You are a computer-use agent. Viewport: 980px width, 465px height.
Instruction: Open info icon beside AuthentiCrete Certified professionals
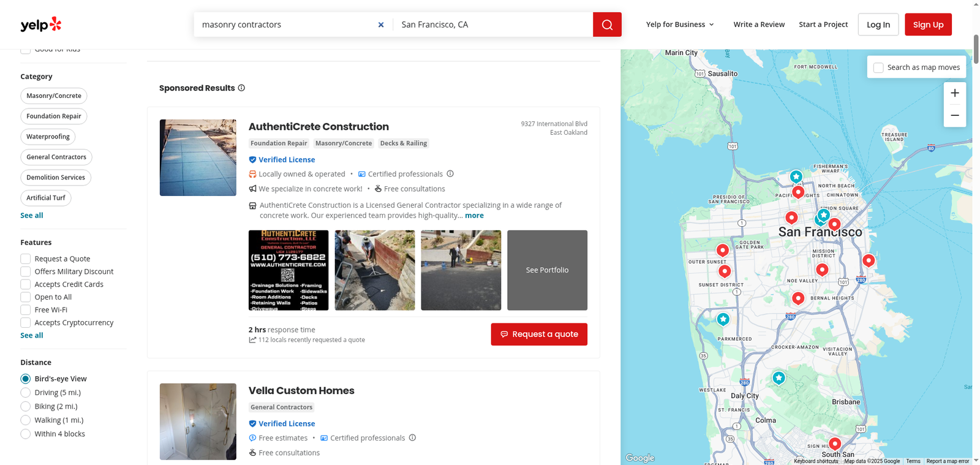point(450,174)
